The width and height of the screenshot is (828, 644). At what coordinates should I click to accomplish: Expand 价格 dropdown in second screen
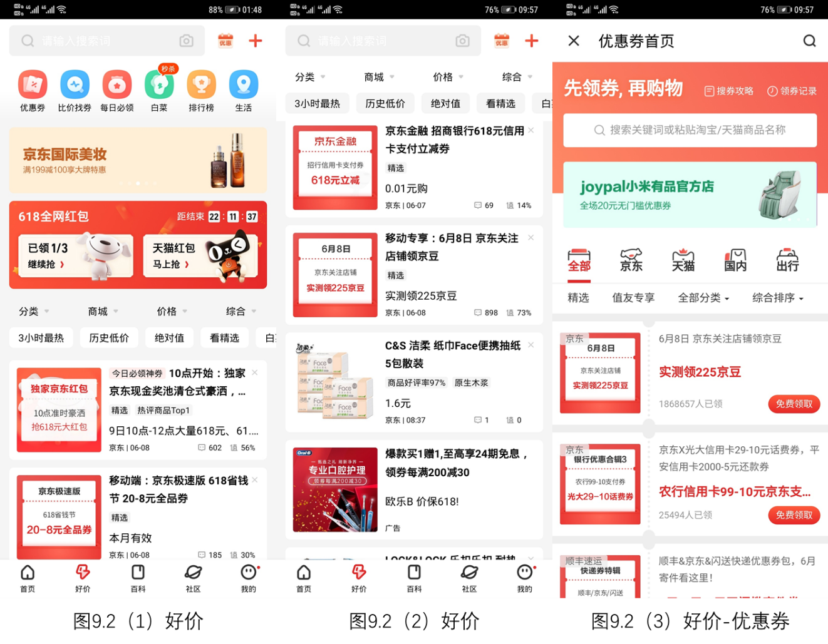coord(448,77)
